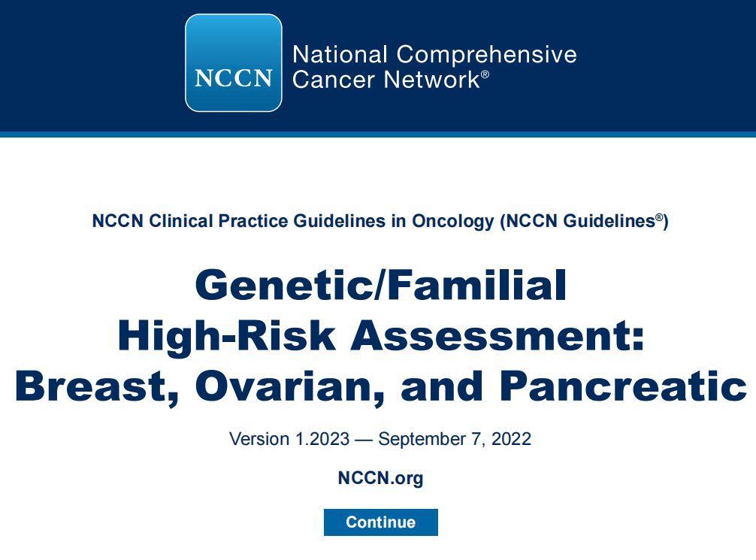The height and width of the screenshot is (560, 756).
Task: Select the 'National Comprehensive' header text
Action: 434,54
